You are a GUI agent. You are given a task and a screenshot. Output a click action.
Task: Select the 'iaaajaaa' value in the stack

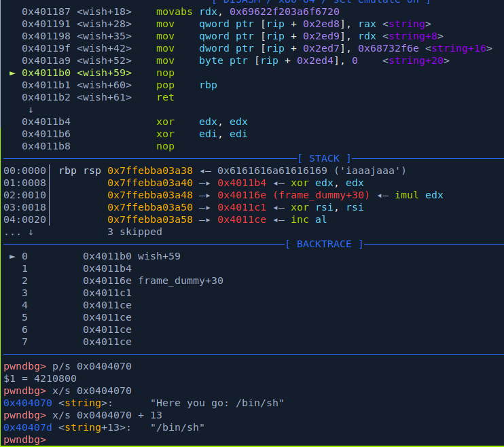(x=376, y=171)
